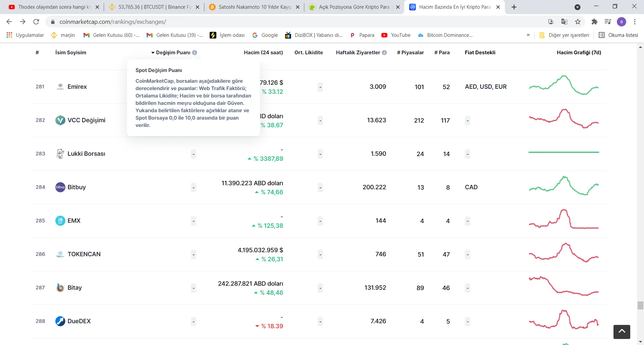Viewport: 644px width, 345px height.
Task: Click the Bitay 7d volume graph
Action: point(564,286)
